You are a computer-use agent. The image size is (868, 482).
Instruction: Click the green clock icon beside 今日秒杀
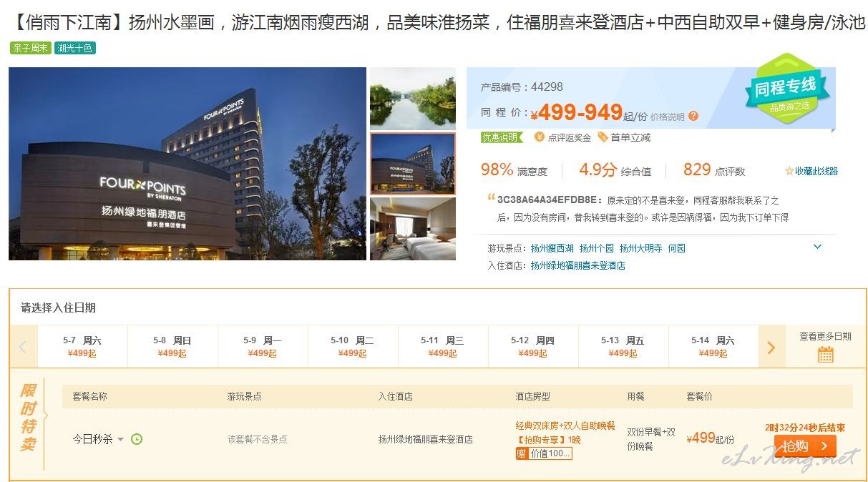137,439
